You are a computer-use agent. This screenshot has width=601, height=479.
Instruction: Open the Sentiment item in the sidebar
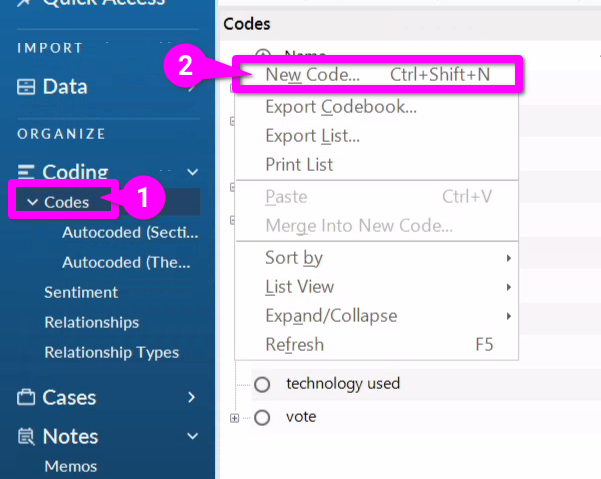tap(81, 292)
